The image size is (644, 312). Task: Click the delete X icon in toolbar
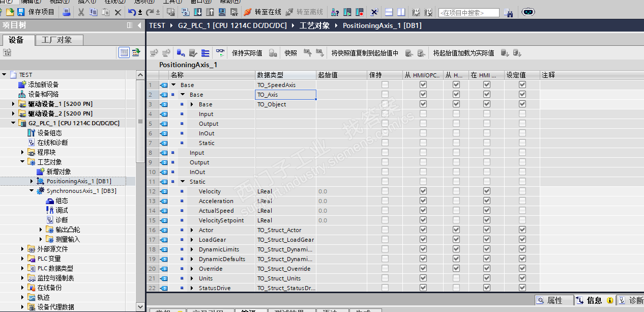coord(118,12)
